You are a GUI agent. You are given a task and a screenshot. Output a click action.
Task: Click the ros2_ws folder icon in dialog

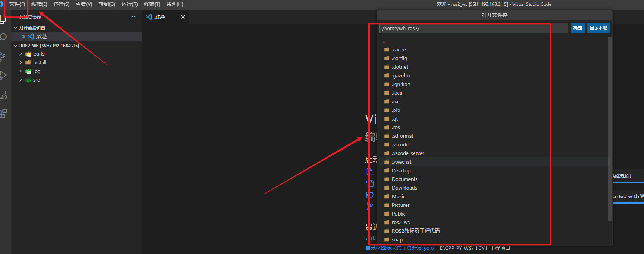(387, 223)
